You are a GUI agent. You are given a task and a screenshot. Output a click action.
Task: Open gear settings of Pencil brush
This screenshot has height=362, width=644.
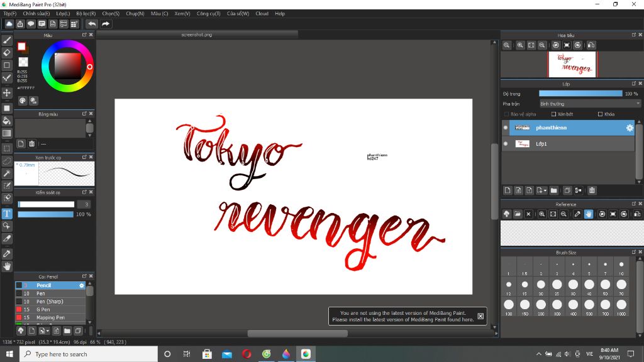[x=81, y=285]
